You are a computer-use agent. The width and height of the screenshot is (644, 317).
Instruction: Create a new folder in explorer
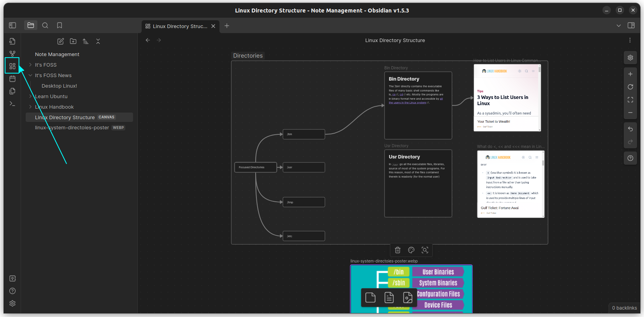click(73, 41)
